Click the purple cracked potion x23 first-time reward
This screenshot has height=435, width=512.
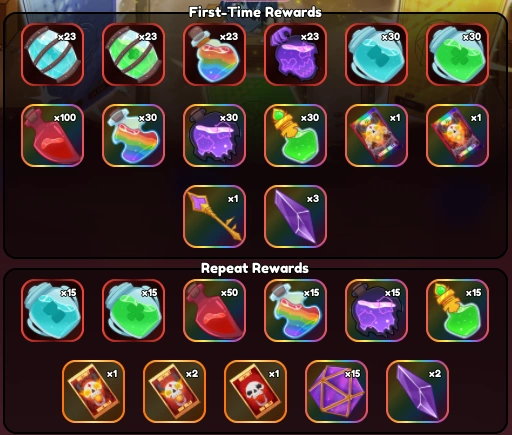pos(295,54)
